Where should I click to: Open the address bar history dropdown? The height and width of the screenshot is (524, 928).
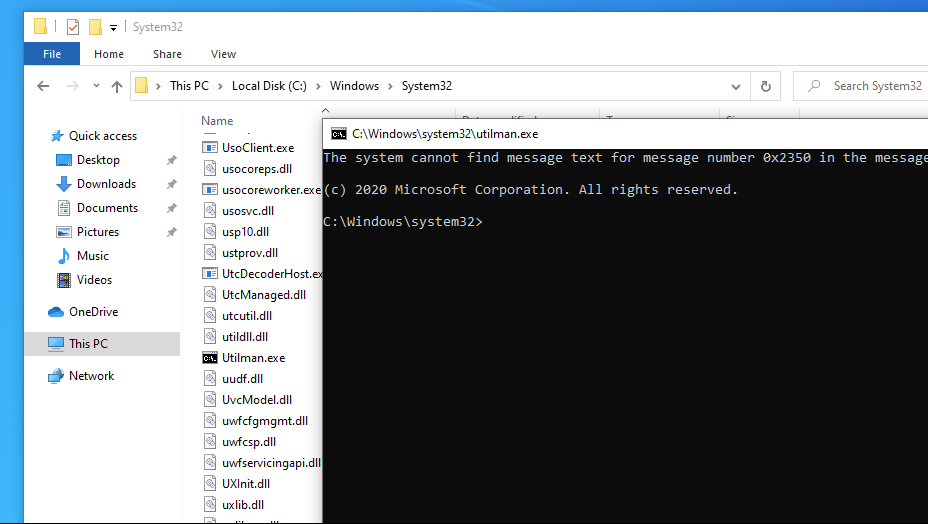coord(736,86)
